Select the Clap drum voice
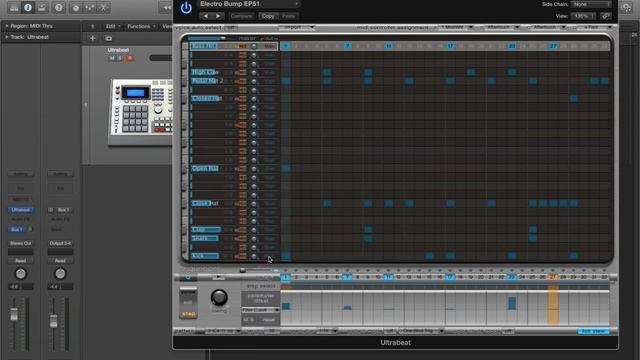This screenshot has height=360, width=640. 206,229
